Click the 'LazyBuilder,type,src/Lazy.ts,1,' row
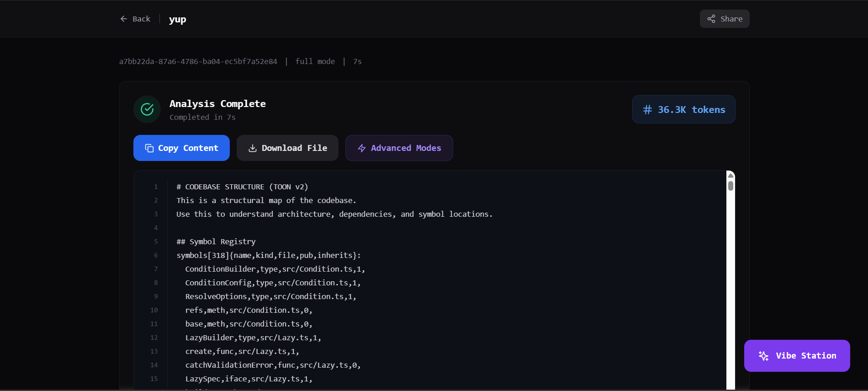The image size is (868, 391). pos(253,337)
